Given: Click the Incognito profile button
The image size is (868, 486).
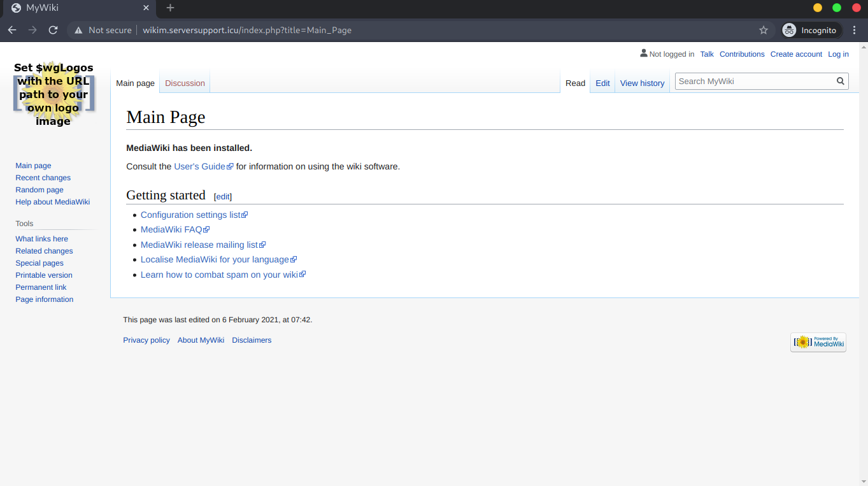Looking at the screenshot, I should point(811,30).
